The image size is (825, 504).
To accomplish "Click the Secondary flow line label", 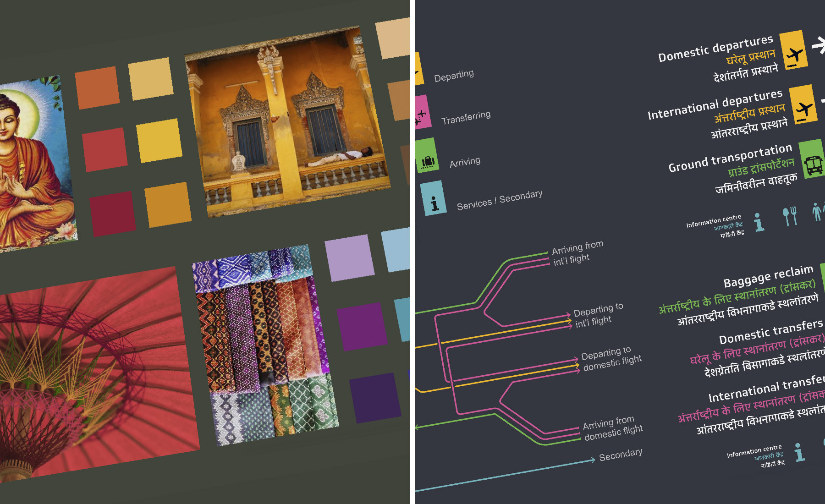I will pos(621,455).
